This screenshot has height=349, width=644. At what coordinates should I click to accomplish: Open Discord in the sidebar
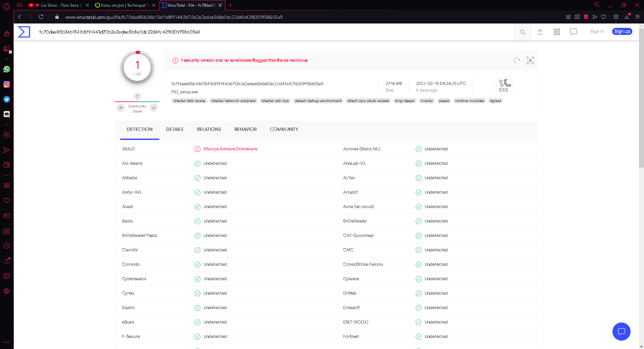point(7,114)
